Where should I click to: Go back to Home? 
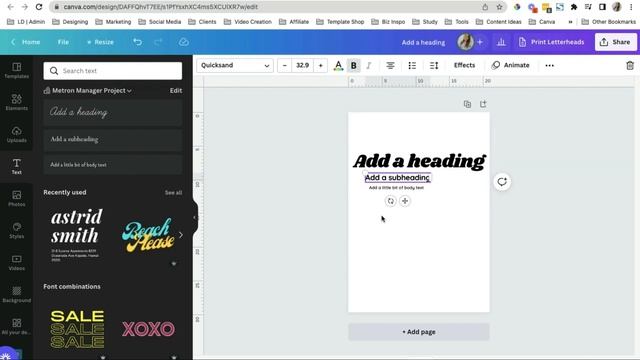tap(26, 42)
